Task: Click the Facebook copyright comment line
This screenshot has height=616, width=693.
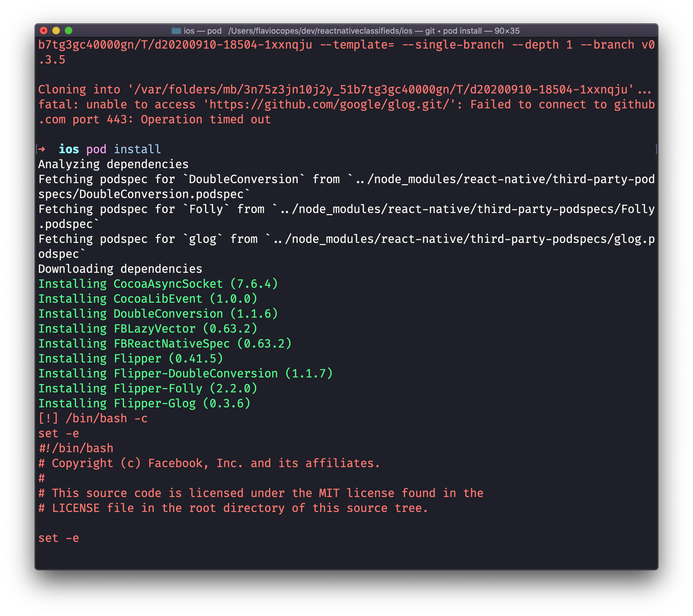Action: pyautogui.click(x=209, y=463)
